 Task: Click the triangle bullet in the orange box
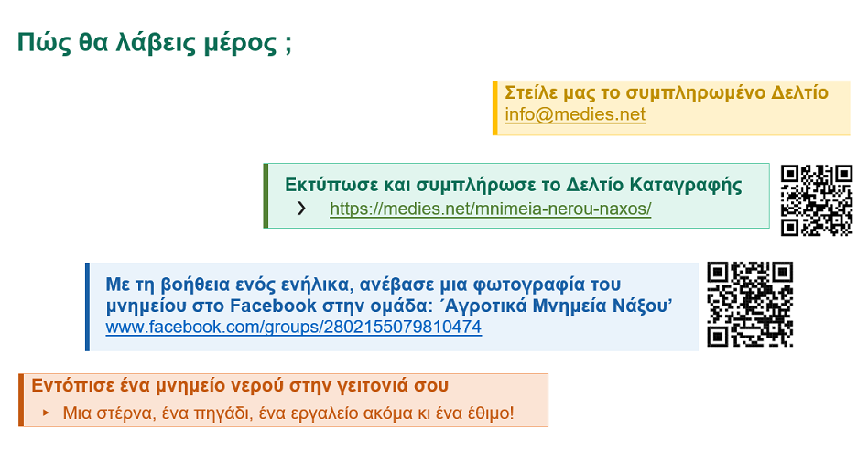click(47, 413)
